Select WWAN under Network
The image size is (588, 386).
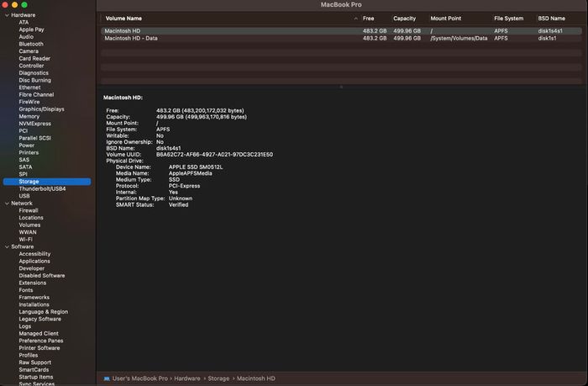28,232
